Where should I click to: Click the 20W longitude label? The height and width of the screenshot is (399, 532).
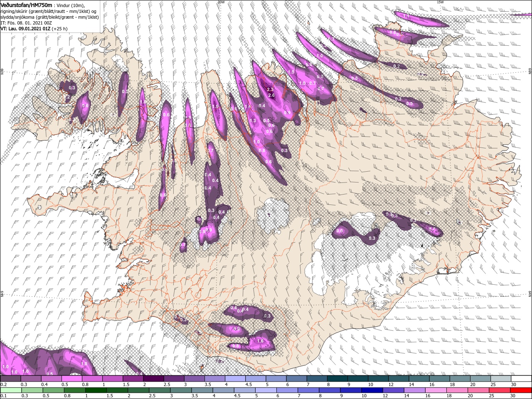[221, 2]
